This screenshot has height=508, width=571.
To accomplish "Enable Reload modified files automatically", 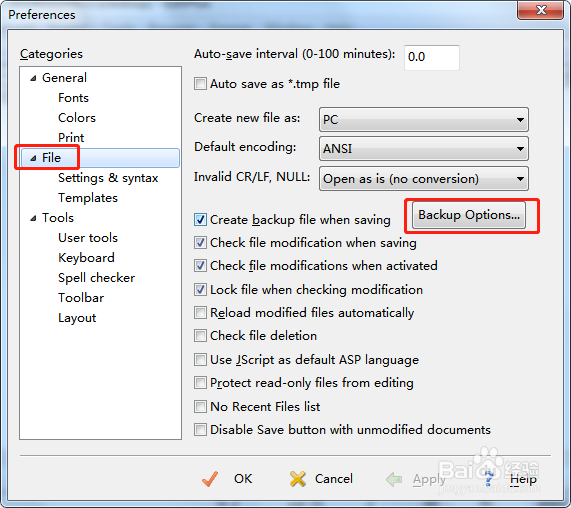I will pos(200,312).
